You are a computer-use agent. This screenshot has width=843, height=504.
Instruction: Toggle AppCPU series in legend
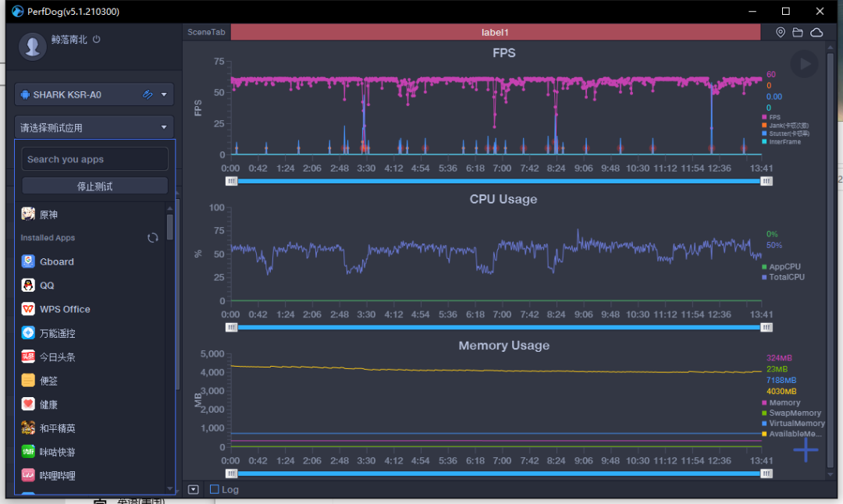[x=781, y=267]
